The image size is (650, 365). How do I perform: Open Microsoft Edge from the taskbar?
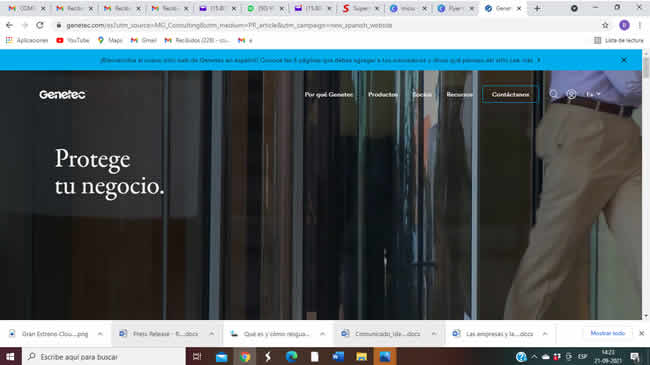pos(291,357)
